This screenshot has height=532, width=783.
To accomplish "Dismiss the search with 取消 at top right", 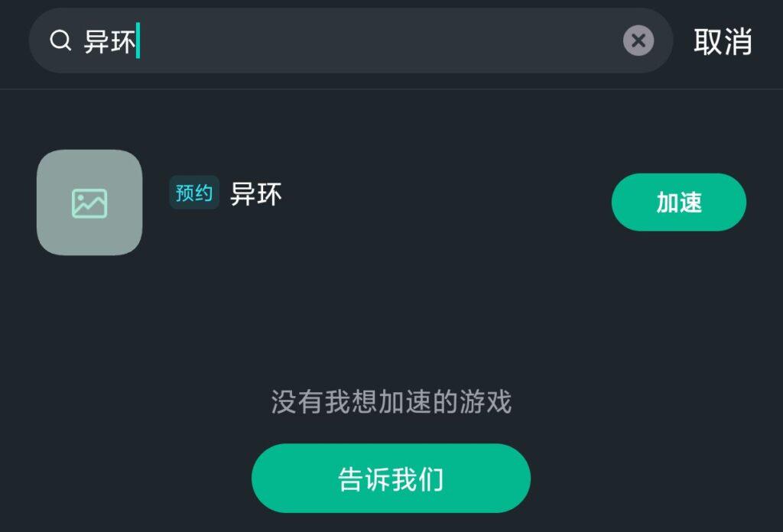I will pyautogui.click(x=723, y=41).
